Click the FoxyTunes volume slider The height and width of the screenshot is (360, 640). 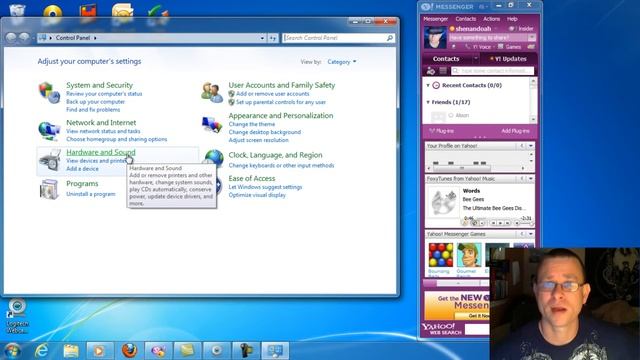coord(527,223)
